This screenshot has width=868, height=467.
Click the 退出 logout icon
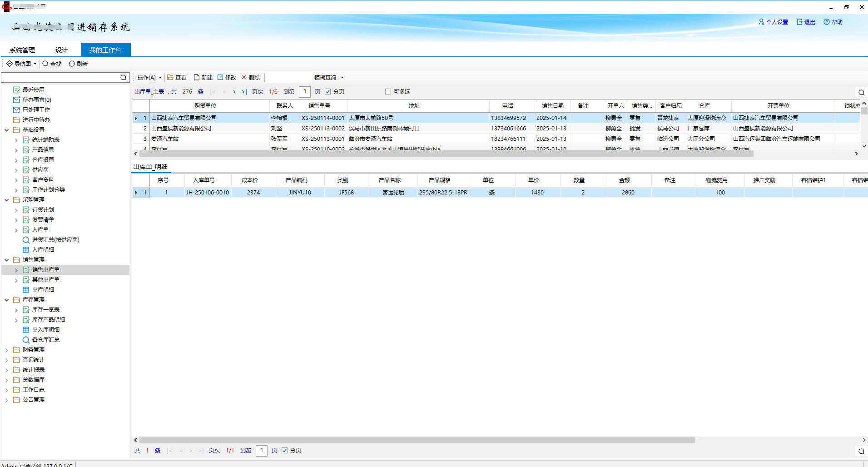(x=799, y=22)
